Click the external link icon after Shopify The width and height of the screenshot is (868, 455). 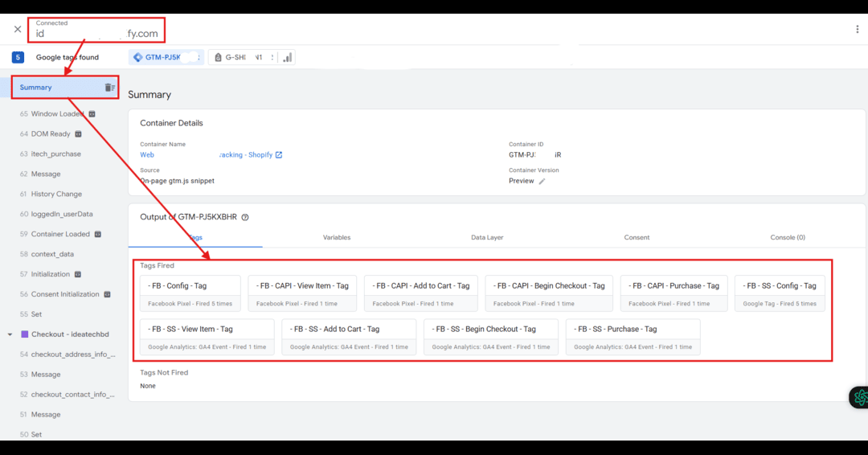(x=279, y=155)
